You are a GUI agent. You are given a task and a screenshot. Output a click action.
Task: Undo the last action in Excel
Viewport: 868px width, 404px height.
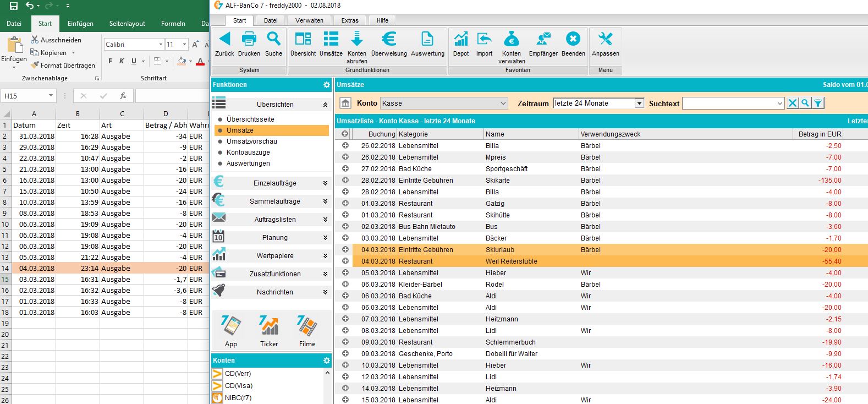click(x=30, y=6)
